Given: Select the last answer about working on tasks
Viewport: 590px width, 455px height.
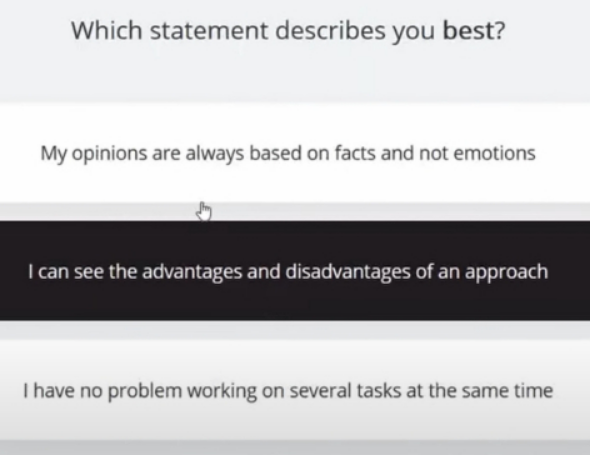Looking at the screenshot, I should pyautogui.click(x=295, y=390).
